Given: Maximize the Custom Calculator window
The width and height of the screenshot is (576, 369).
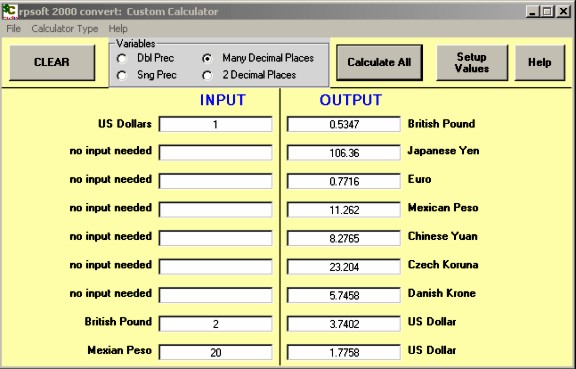Looking at the screenshot, I should (547, 11).
